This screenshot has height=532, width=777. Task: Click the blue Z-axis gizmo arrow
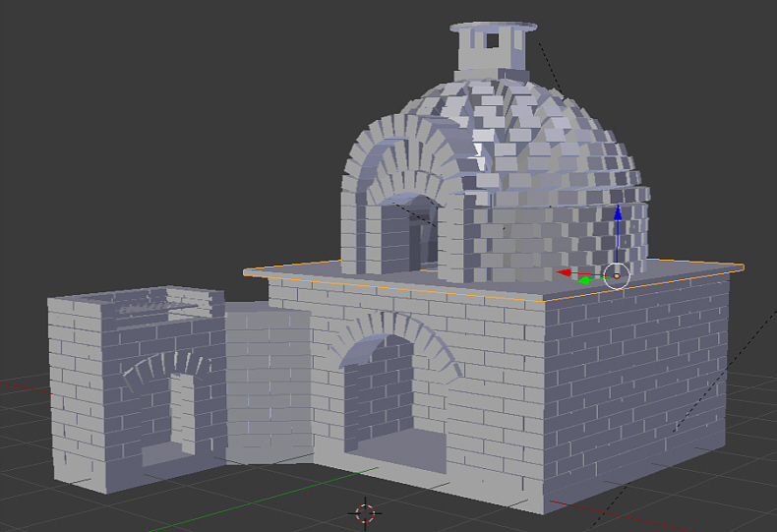618,214
